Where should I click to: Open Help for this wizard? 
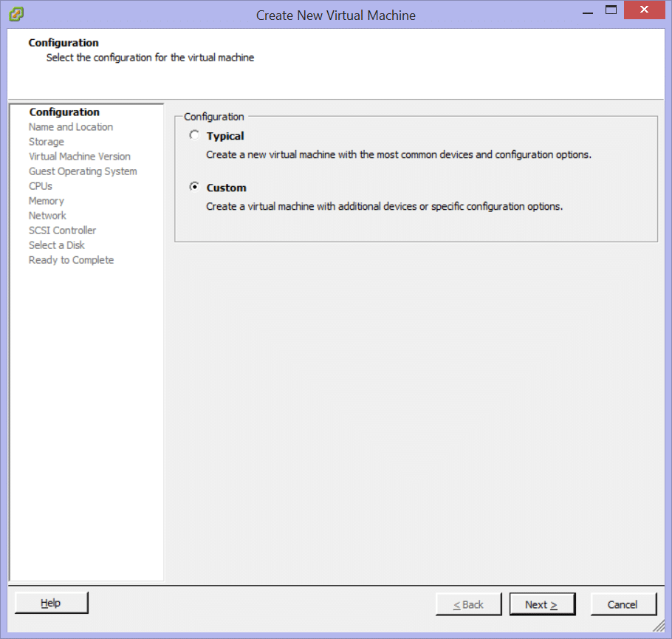pyautogui.click(x=51, y=603)
